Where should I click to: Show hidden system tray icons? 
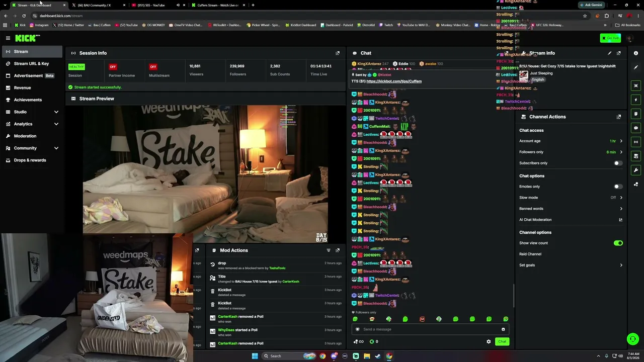pyautogui.click(x=598, y=356)
